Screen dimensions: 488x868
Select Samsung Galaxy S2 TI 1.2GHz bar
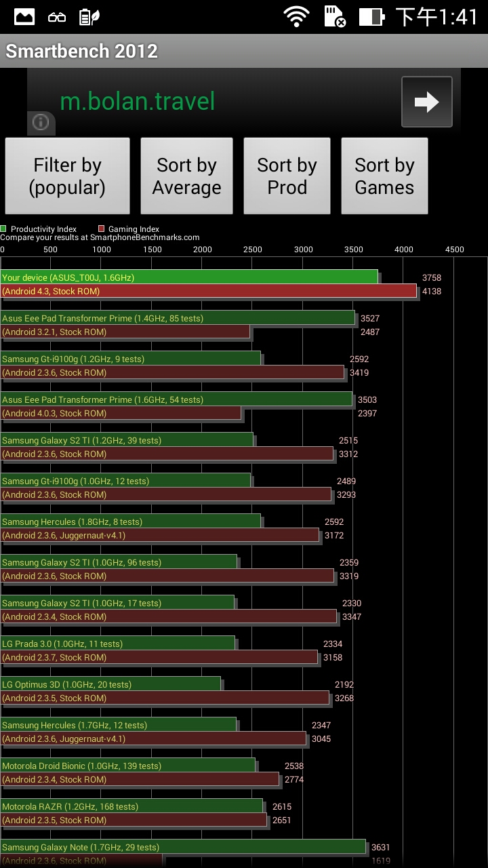[127, 440]
